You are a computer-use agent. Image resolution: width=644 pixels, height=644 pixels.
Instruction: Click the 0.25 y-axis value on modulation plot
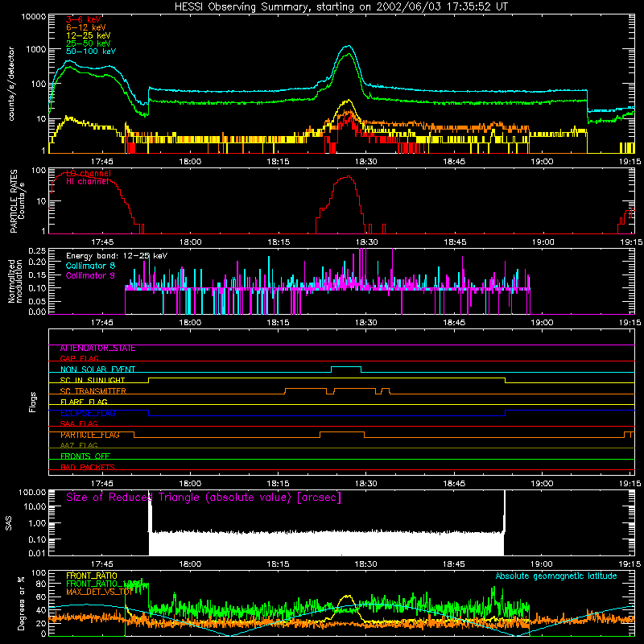point(37,251)
